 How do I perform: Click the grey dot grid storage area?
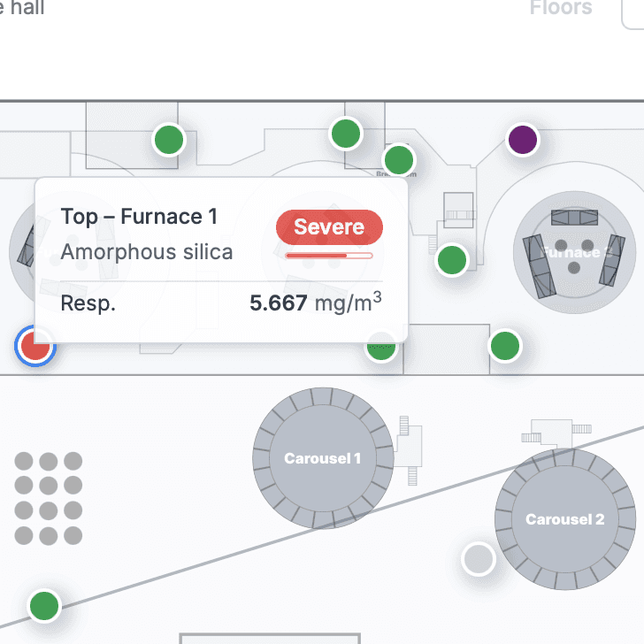(x=49, y=498)
